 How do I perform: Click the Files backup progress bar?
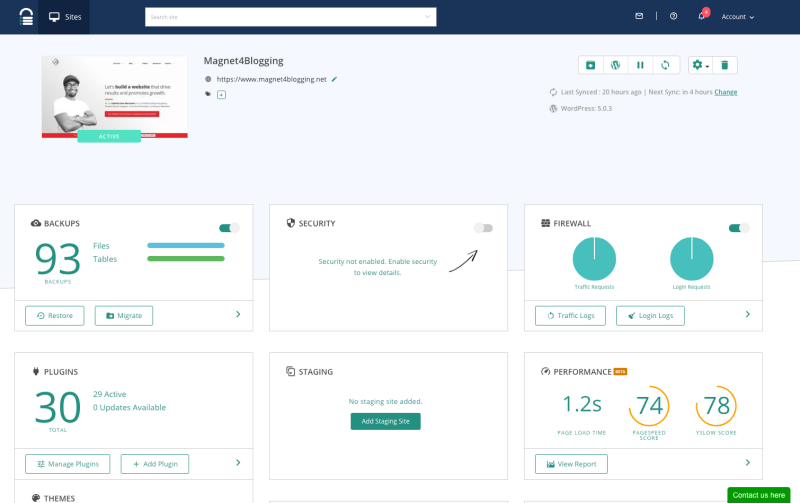186,245
